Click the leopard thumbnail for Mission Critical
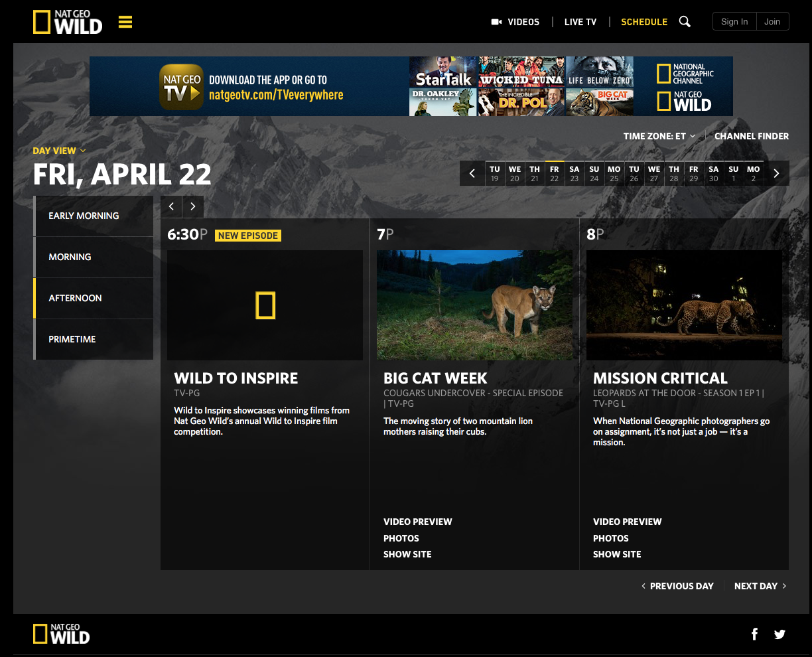Screen dimensions: 812x657 pos(684,305)
